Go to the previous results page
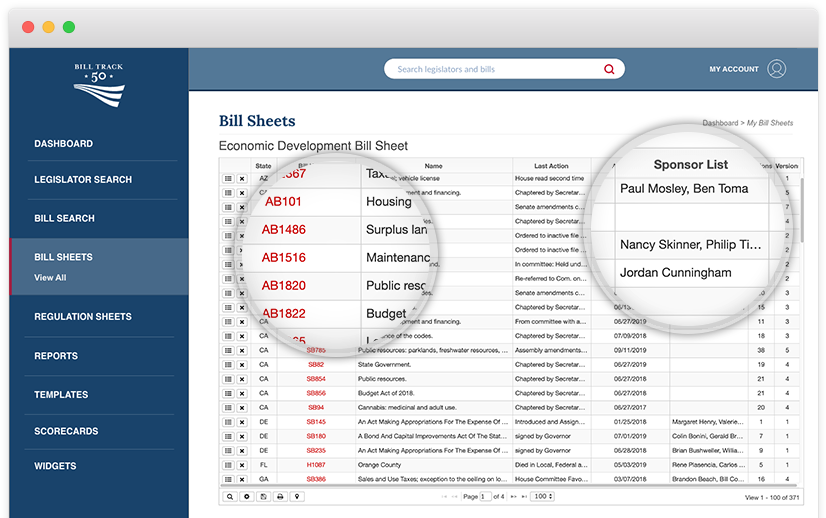The width and height of the screenshot is (826, 518). click(455, 496)
